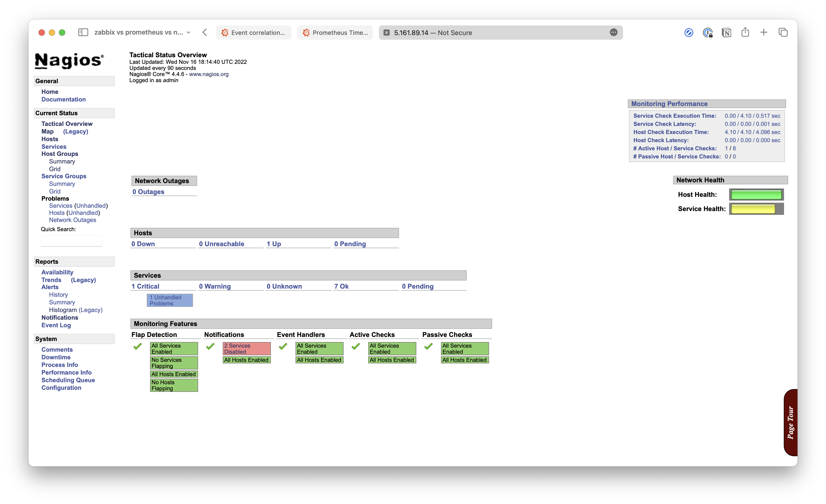Viewport: 826px width, 504px height.
Task: Click the back navigation arrow
Action: click(204, 32)
